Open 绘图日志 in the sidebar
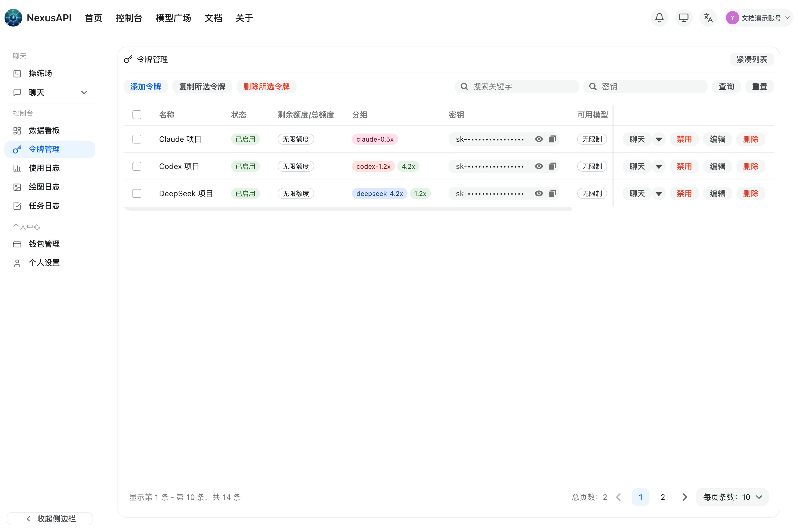Viewport: 798px width, 532px height. click(50, 187)
